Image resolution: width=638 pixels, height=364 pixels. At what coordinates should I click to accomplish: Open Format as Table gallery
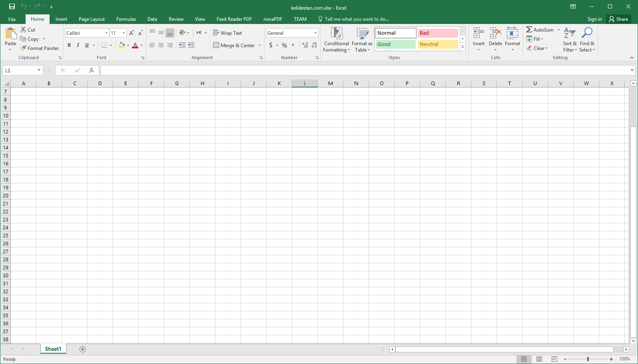[362, 40]
